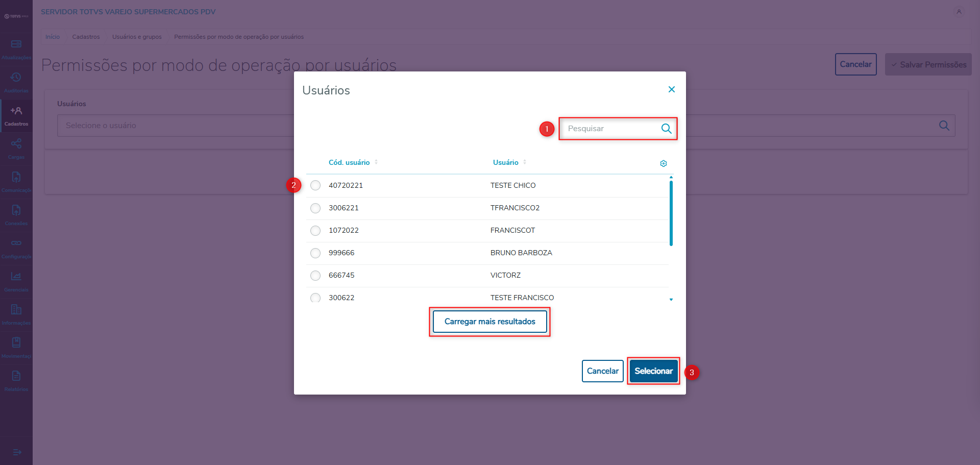Screen dimensions: 980x465
Task: Click the Selecione o usuário field
Action: tap(506, 126)
